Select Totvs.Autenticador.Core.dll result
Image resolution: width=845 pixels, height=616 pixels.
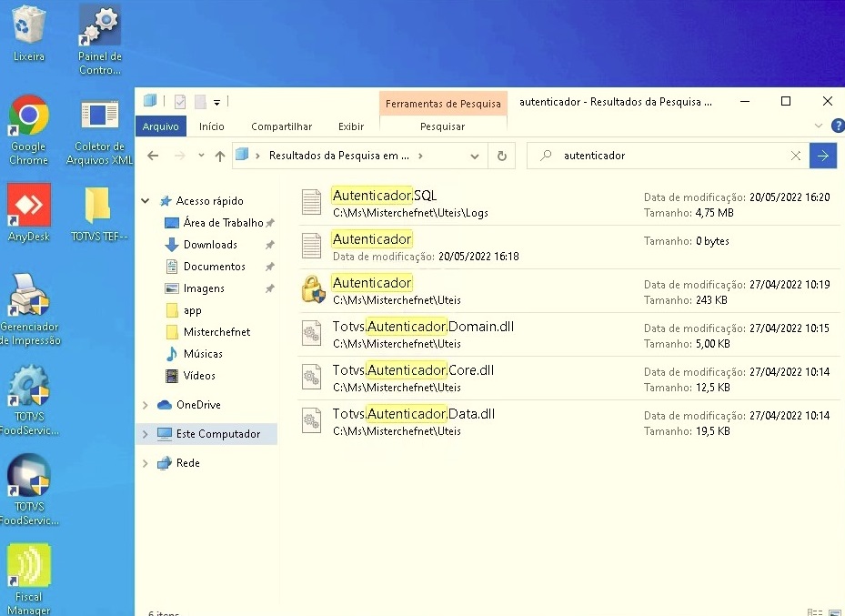(x=568, y=379)
